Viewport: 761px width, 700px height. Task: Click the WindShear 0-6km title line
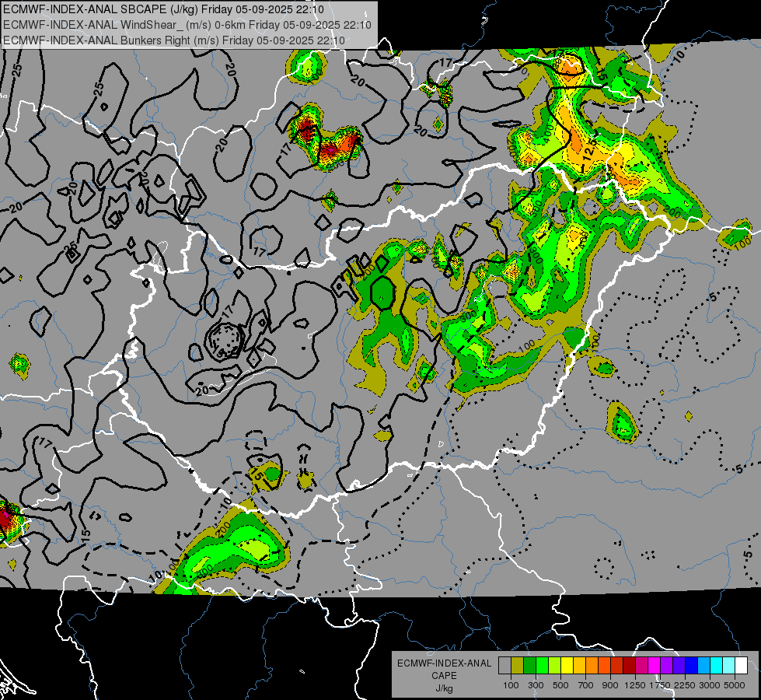pos(187,25)
